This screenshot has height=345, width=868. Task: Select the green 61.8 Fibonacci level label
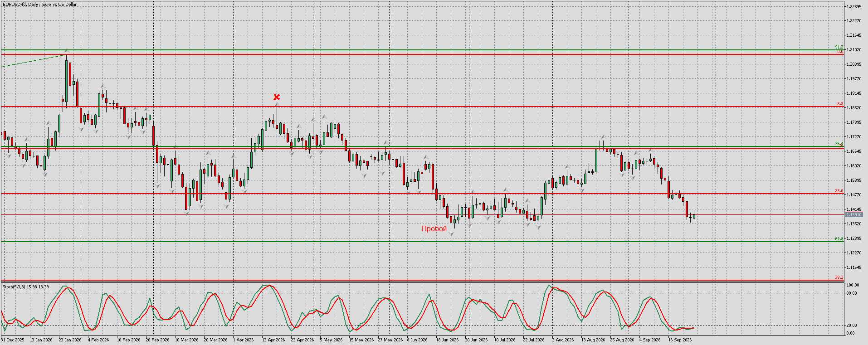(839, 238)
